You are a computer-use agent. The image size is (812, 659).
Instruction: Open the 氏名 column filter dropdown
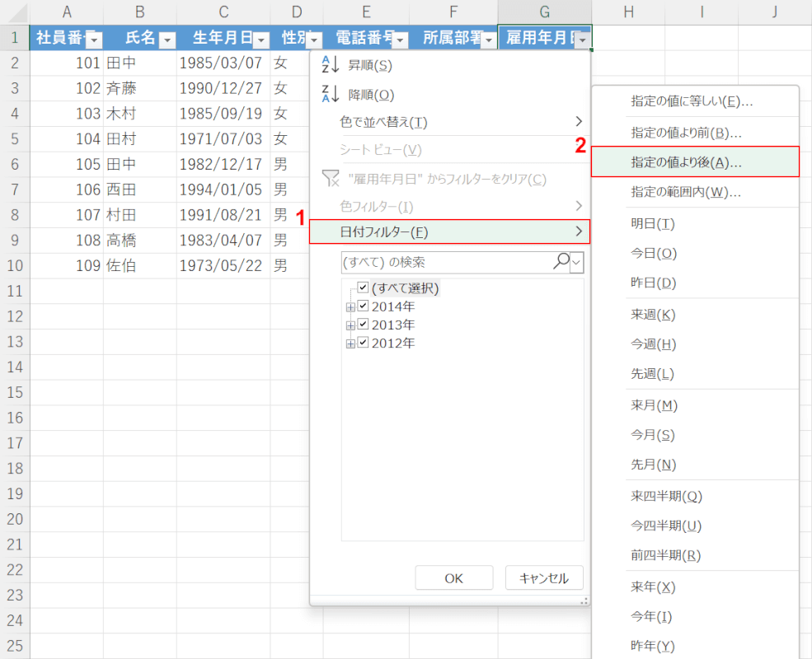pyautogui.click(x=167, y=40)
